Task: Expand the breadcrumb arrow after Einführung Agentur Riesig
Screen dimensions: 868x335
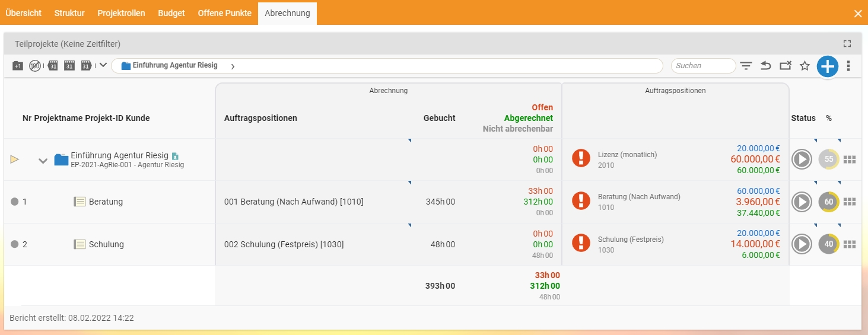Action: (x=233, y=66)
